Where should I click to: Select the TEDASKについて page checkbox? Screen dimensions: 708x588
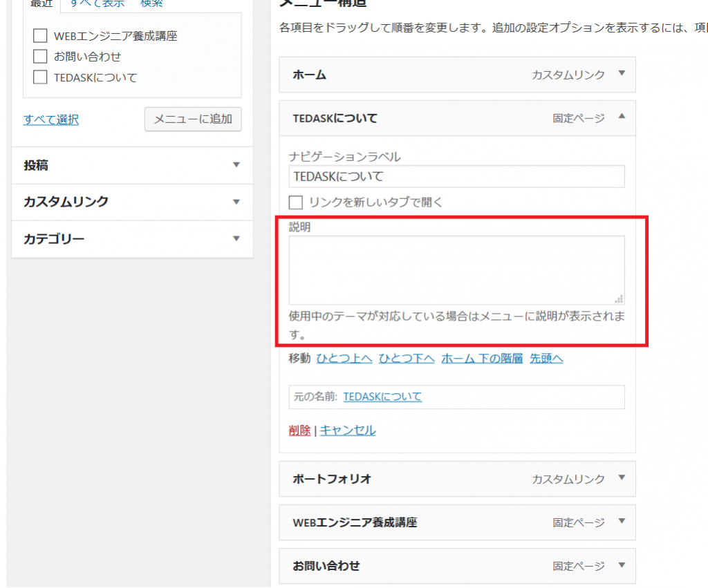point(40,77)
